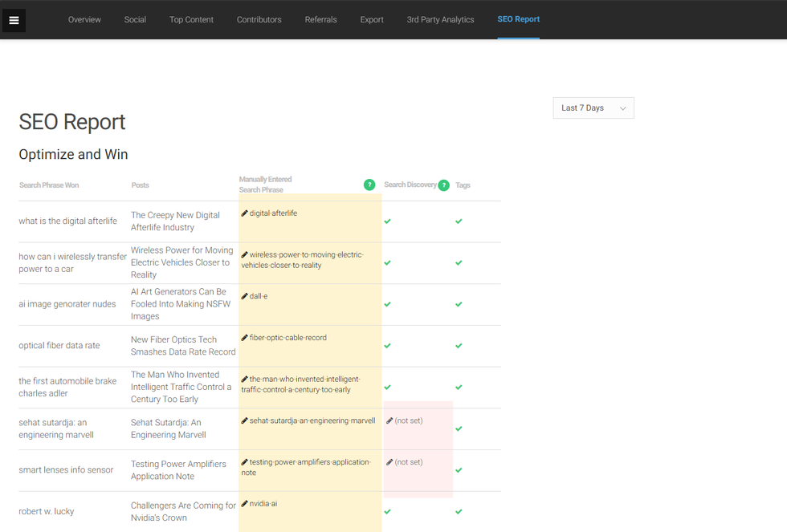Click pencil icon beside nvidia-ai phrase
787x532 pixels.
(x=245, y=504)
